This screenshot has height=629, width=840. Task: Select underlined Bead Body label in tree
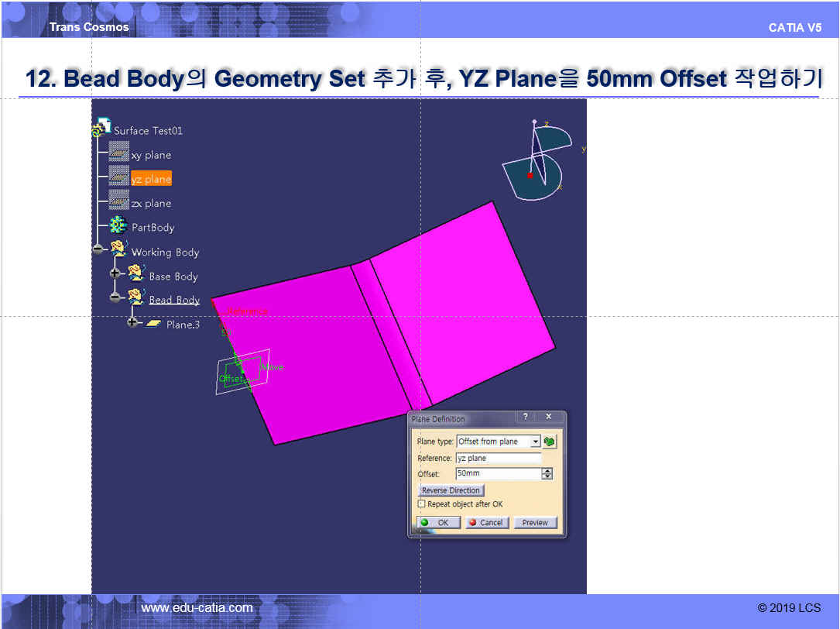pos(174,300)
